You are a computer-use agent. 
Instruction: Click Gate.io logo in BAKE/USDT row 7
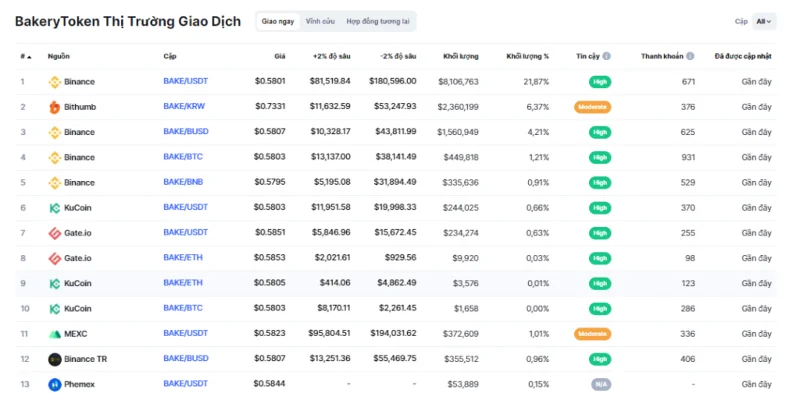click(55, 233)
